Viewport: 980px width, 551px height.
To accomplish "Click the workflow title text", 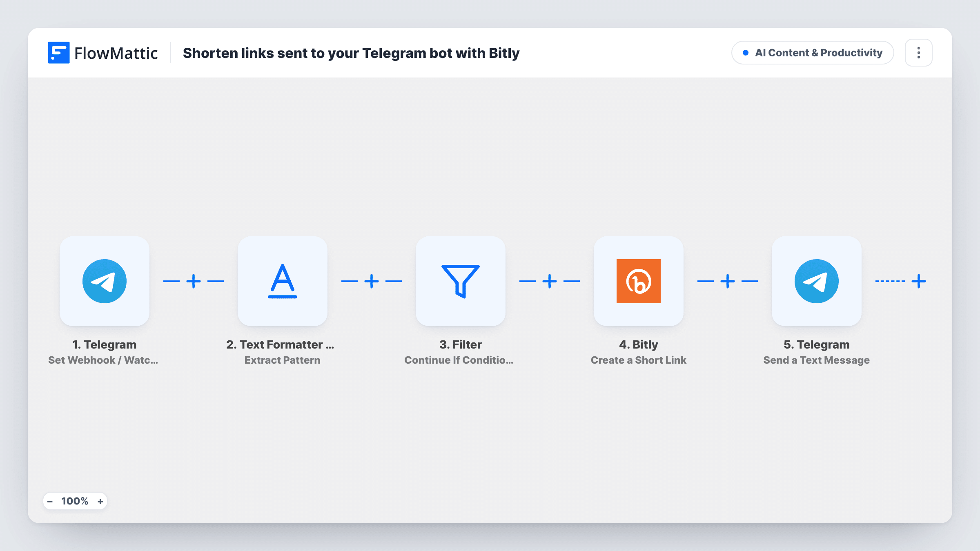I will click(351, 53).
